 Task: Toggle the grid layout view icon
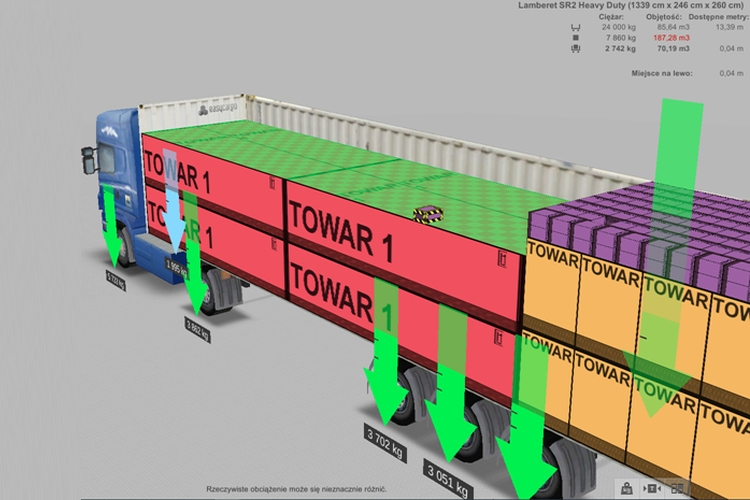(x=679, y=488)
